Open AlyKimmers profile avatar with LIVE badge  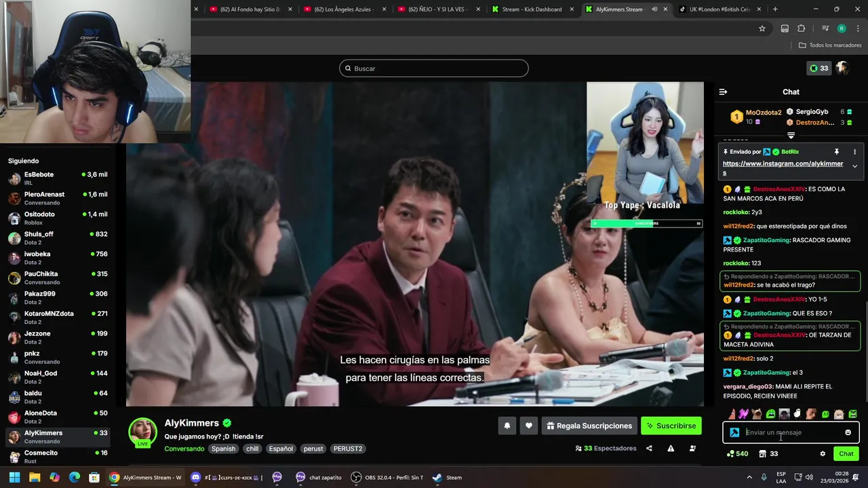[x=143, y=432]
